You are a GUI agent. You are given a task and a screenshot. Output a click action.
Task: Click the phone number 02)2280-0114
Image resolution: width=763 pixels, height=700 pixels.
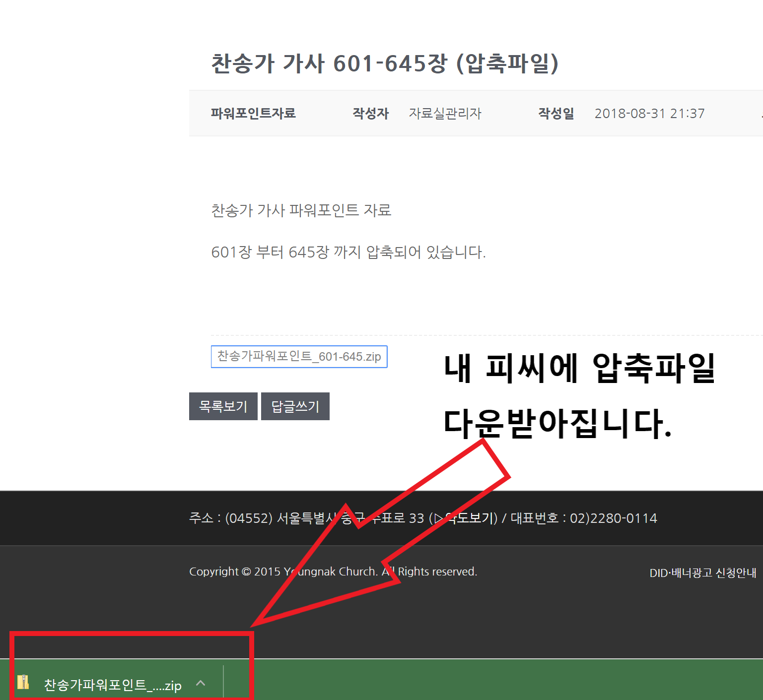pos(613,518)
